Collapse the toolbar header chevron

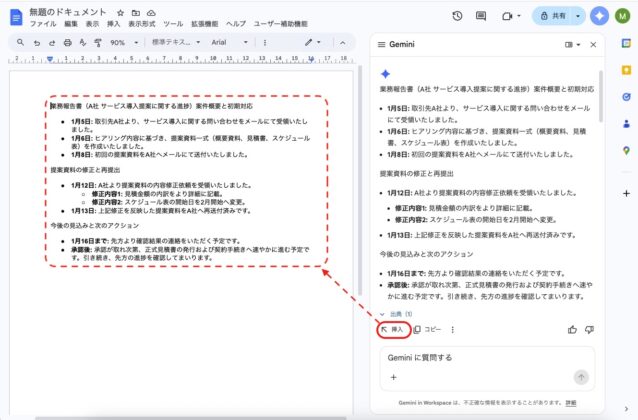343,43
